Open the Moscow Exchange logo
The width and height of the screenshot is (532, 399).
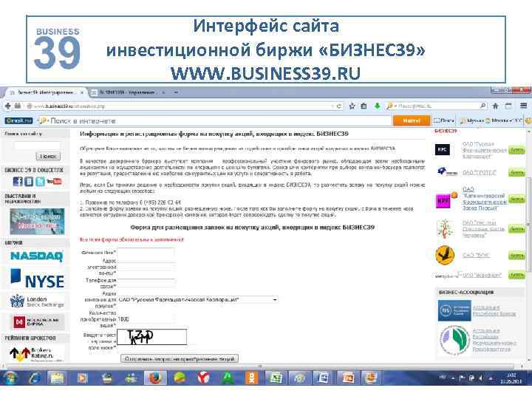tap(37, 321)
